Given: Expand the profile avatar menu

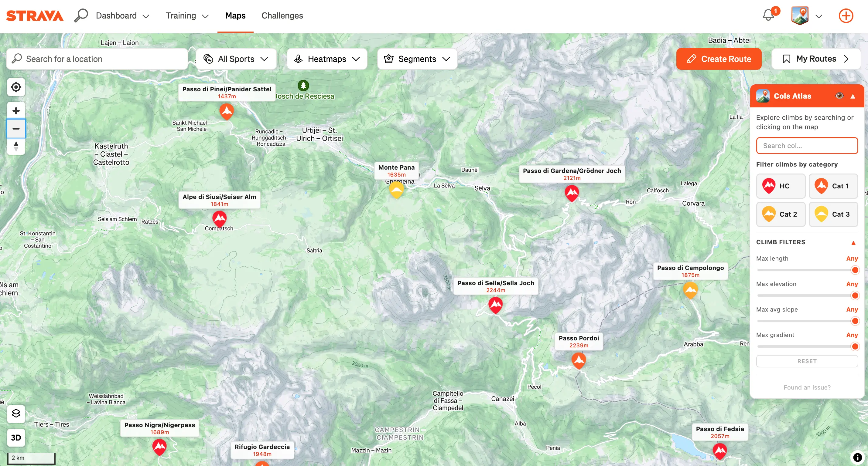Looking at the screenshot, I should coord(819,16).
